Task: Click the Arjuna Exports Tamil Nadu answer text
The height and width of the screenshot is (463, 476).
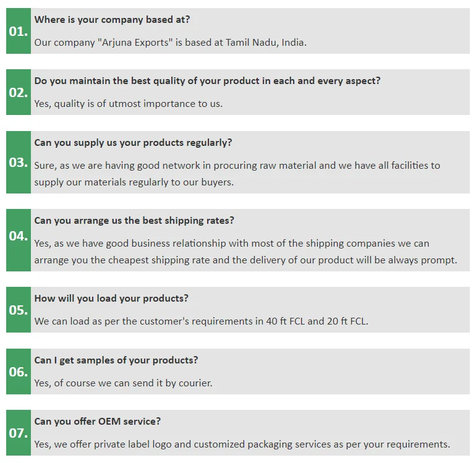Action: click(170, 43)
